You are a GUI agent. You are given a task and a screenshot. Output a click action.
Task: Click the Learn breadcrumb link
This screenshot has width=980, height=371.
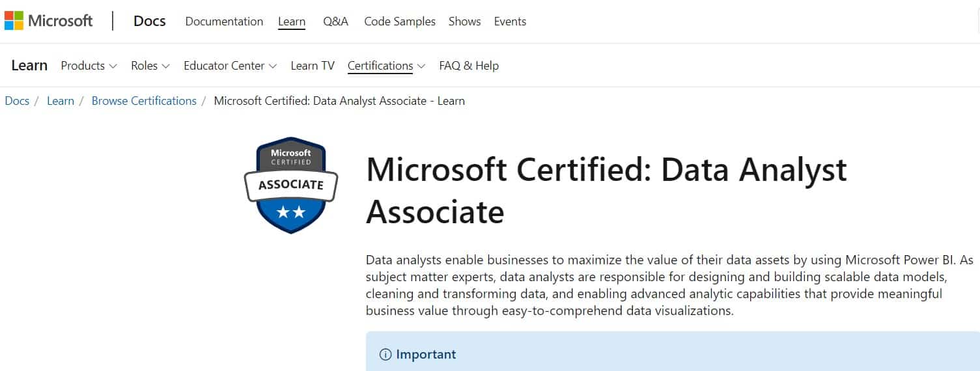[x=61, y=101]
